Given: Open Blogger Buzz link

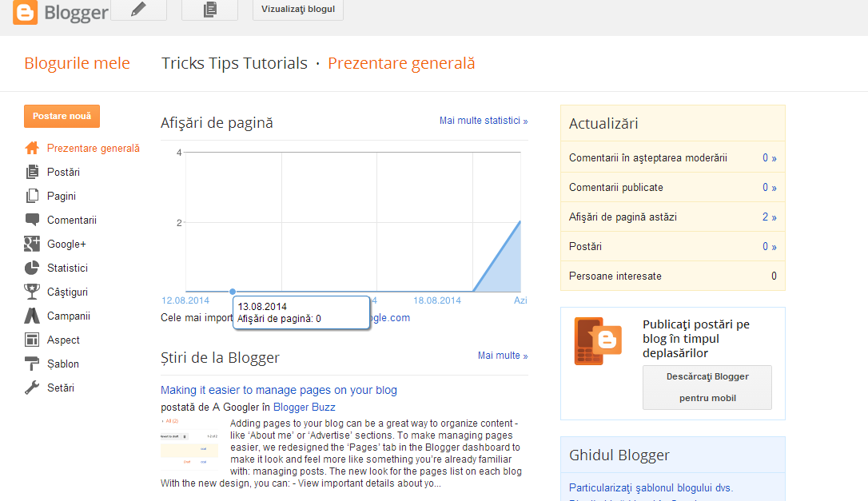Looking at the screenshot, I should (x=305, y=408).
